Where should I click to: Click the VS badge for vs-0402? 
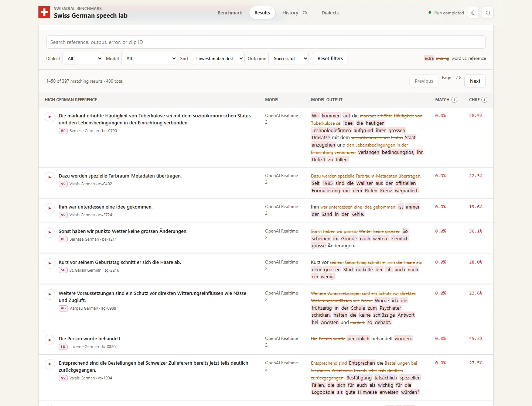(x=63, y=184)
